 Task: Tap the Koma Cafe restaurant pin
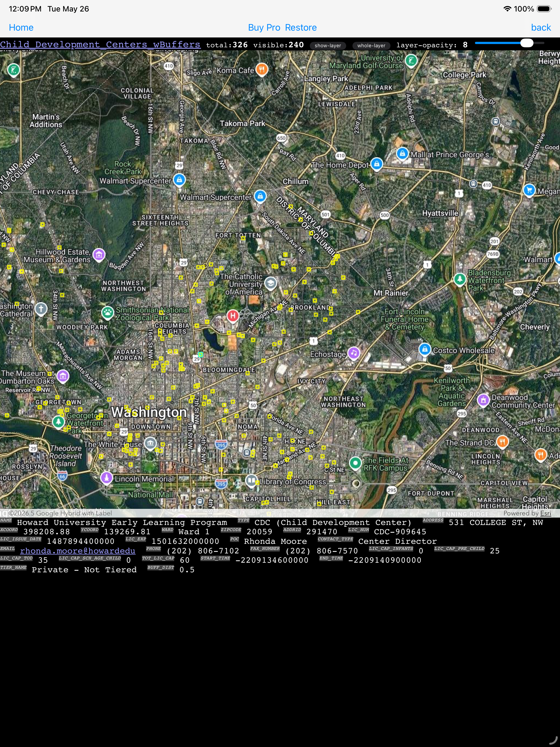click(262, 69)
